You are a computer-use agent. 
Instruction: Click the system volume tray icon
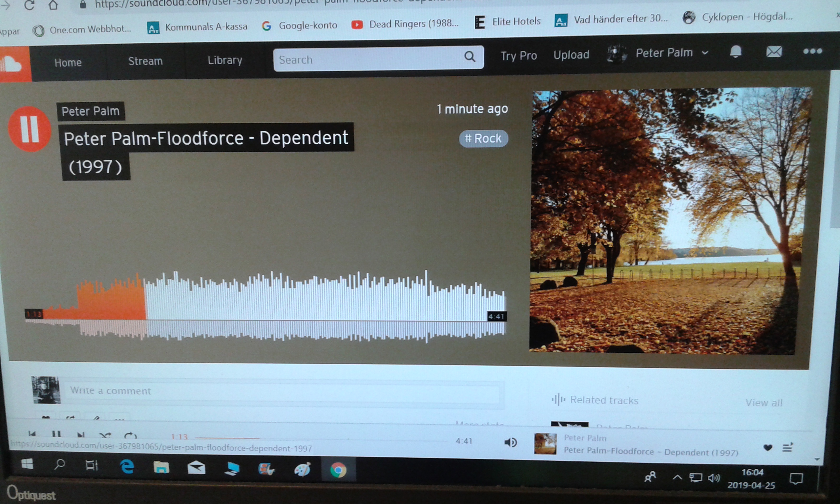pyautogui.click(x=714, y=478)
